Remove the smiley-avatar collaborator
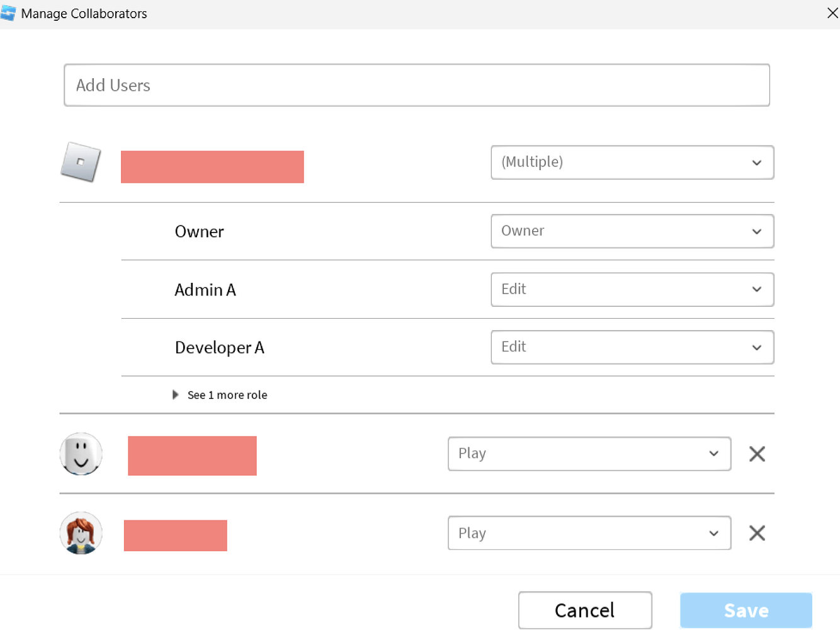Image resolution: width=840 pixels, height=630 pixels. 757,454
